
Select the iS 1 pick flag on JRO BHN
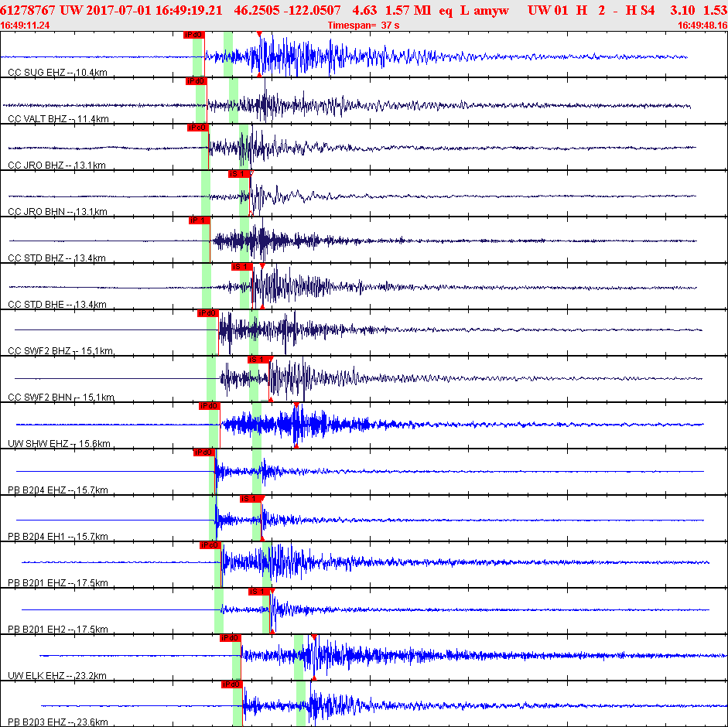point(238,174)
